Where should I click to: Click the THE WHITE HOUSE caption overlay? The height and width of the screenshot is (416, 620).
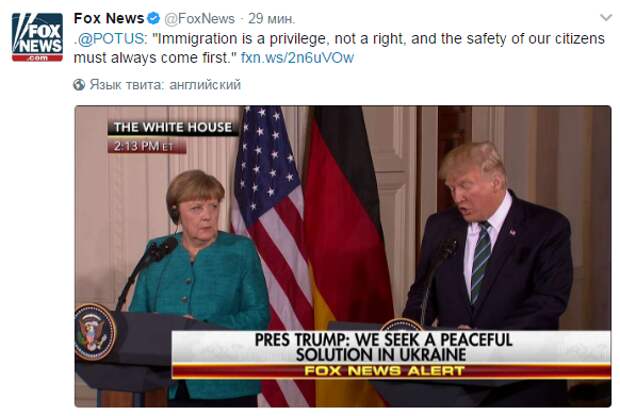point(173,127)
